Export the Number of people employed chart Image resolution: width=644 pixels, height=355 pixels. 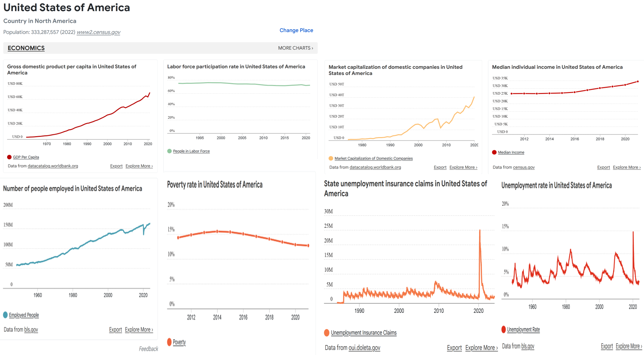[x=115, y=330]
